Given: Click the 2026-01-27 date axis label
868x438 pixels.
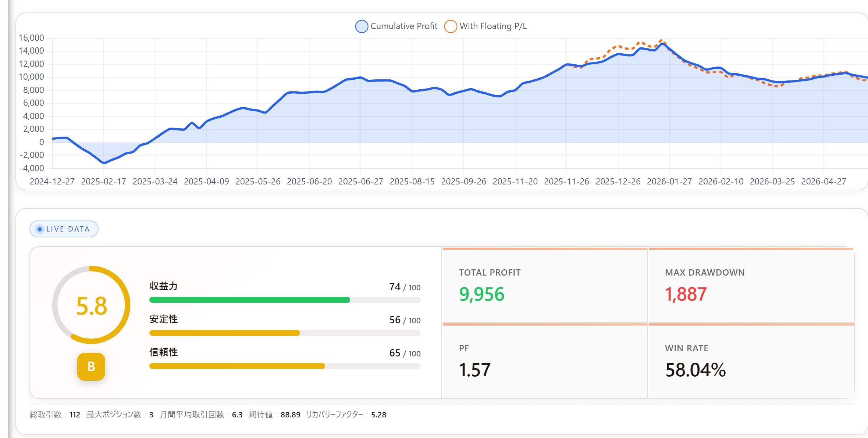Looking at the screenshot, I should 669,182.
